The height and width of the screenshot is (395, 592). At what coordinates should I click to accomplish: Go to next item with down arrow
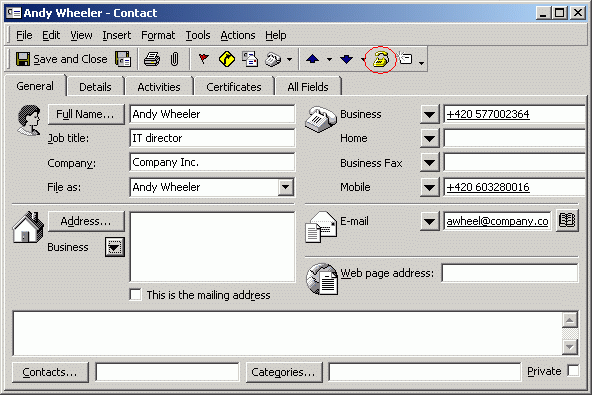coord(347,59)
